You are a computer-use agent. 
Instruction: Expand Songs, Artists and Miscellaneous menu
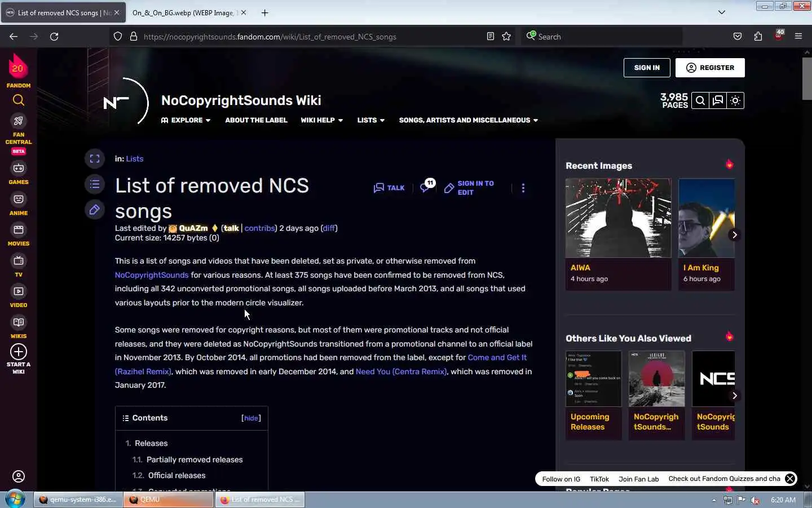click(x=469, y=120)
